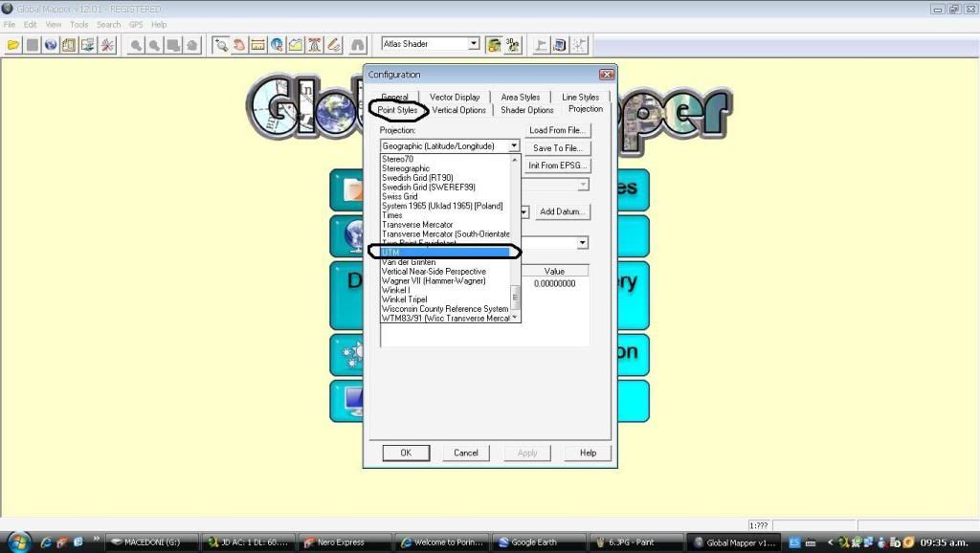Open the dropdown above the Value column

[x=583, y=242]
